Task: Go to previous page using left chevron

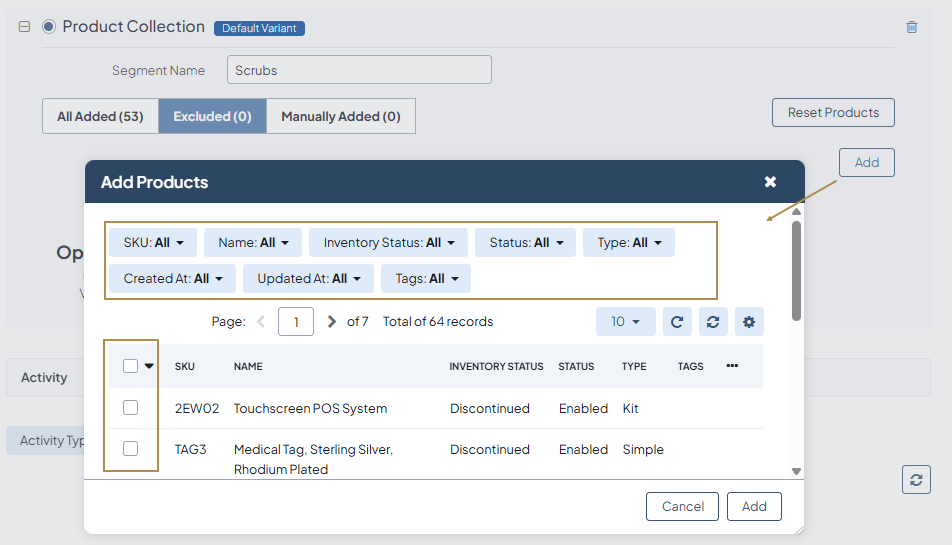Action: pyautogui.click(x=261, y=322)
